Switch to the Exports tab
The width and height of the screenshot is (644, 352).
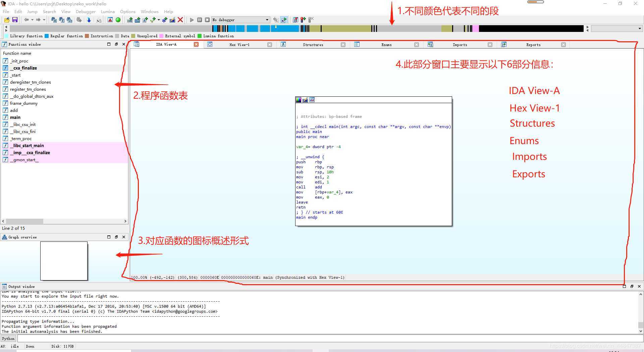[533, 45]
